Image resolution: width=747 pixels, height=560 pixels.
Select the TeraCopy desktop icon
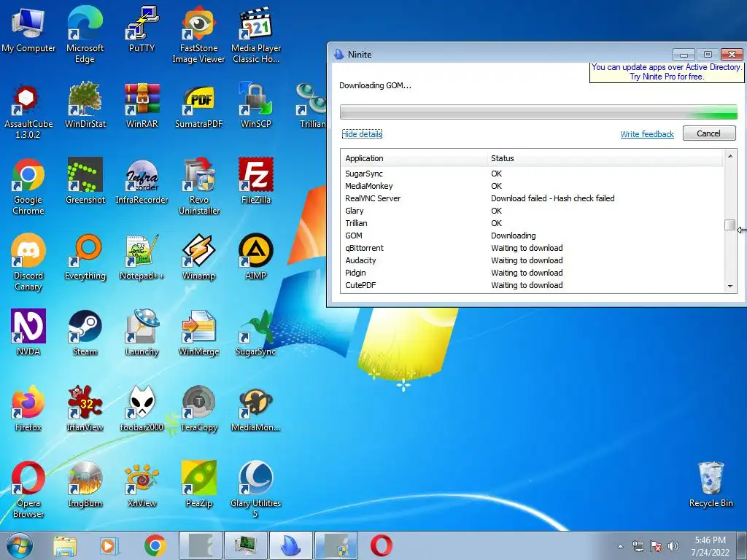(x=198, y=408)
